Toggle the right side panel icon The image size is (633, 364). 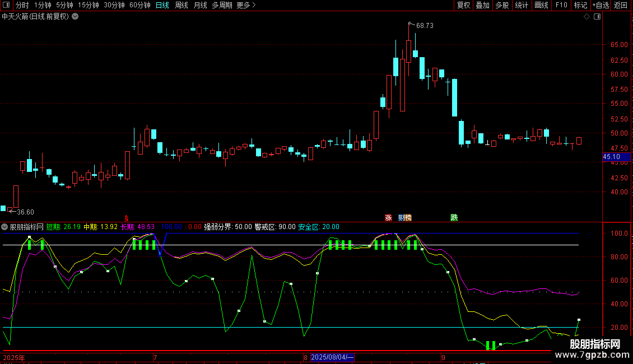tap(597, 17)
